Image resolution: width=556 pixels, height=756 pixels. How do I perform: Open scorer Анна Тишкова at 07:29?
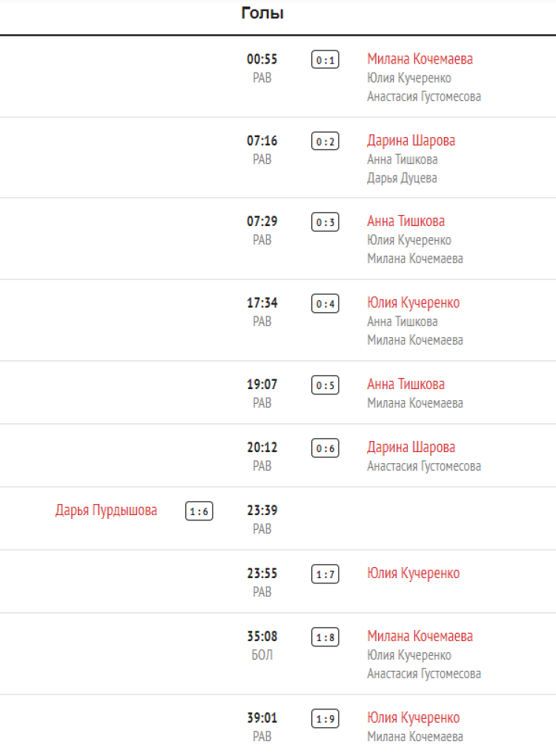tap(406, 221)
